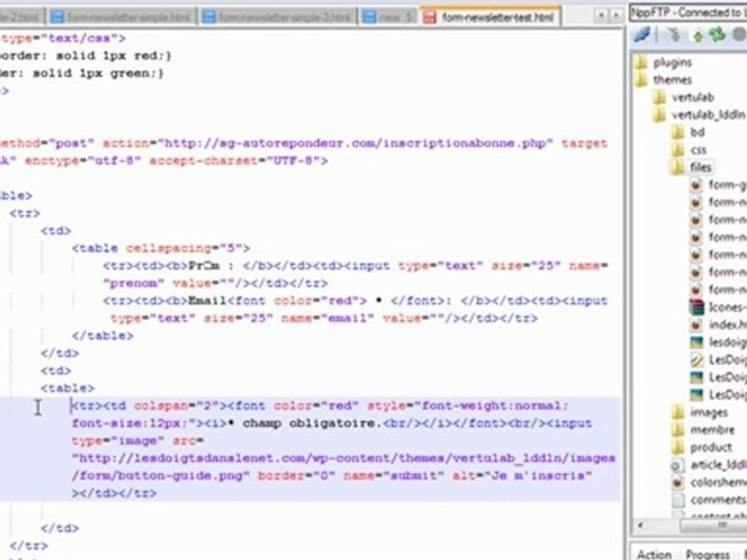
Task: Click the button-guide.png path in code
Action: (160, 476)
